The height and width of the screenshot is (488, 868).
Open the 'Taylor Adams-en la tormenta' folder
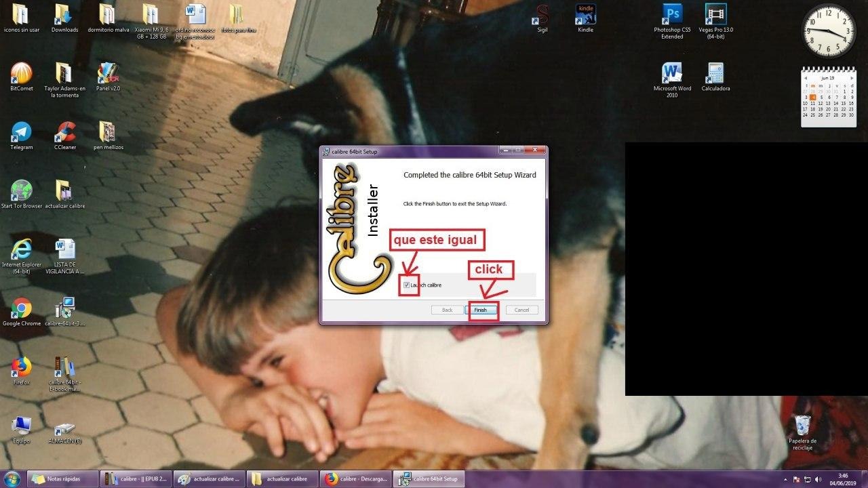pos(64,80)
